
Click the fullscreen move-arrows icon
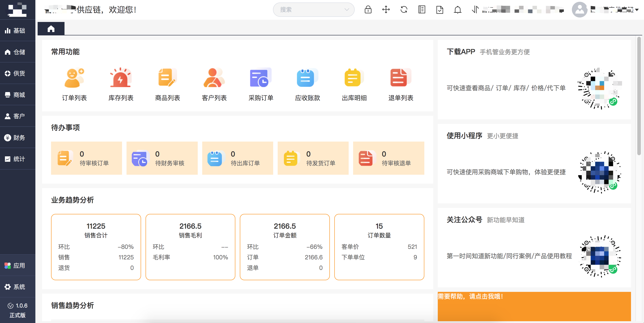tap(386, 10)
